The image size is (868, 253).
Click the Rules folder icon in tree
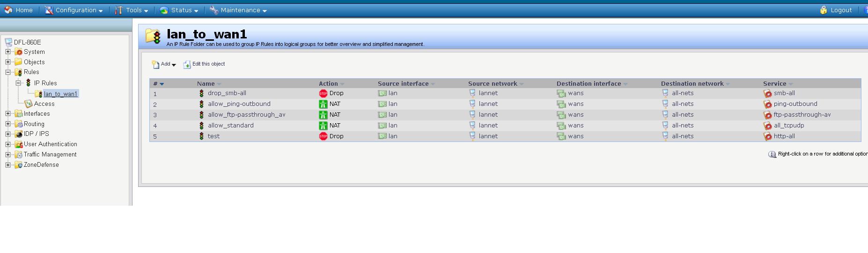[x=18, y=72]
